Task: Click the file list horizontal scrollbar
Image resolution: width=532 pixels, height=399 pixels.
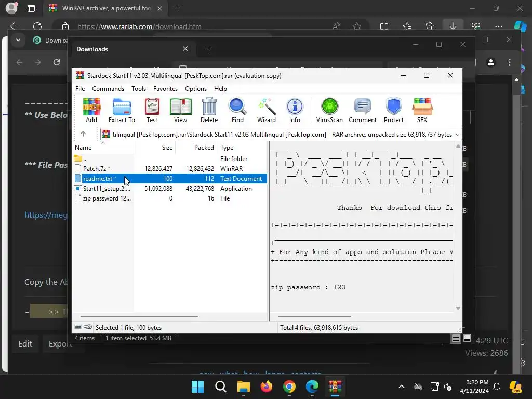Action: pos(139,317)
